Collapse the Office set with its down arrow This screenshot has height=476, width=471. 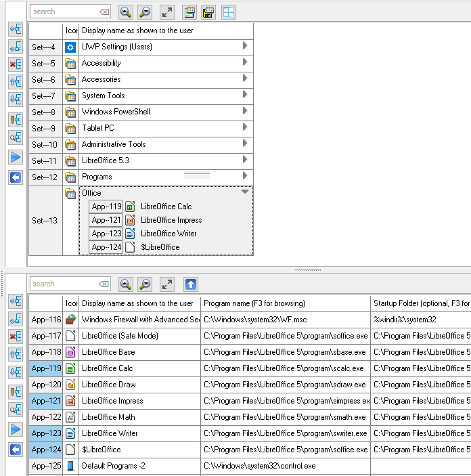[x=245, y=192]
